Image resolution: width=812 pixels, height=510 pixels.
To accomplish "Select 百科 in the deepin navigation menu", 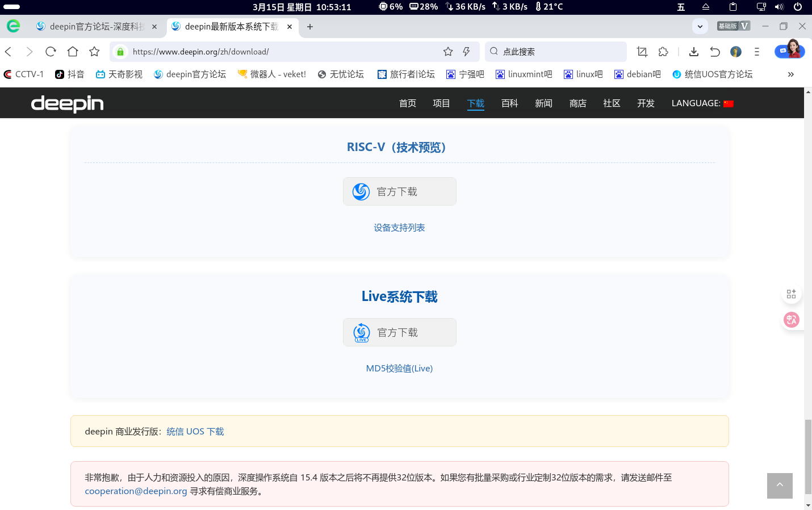I will [x=509, y=103].
